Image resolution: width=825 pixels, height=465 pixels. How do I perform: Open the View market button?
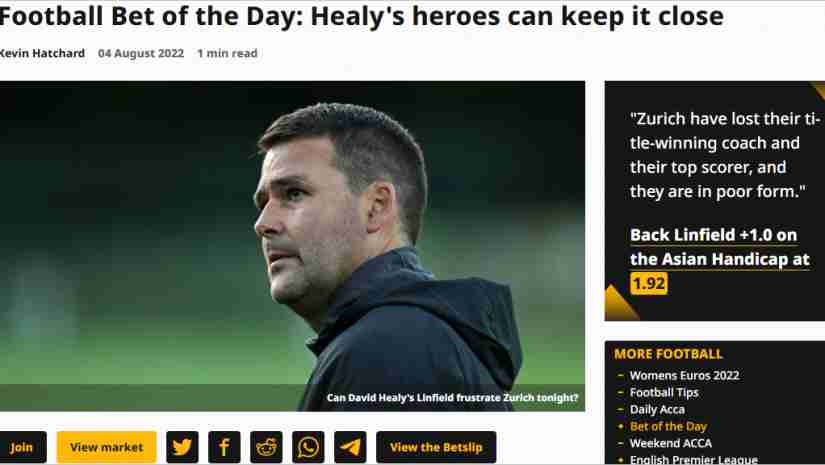point(107,447)
